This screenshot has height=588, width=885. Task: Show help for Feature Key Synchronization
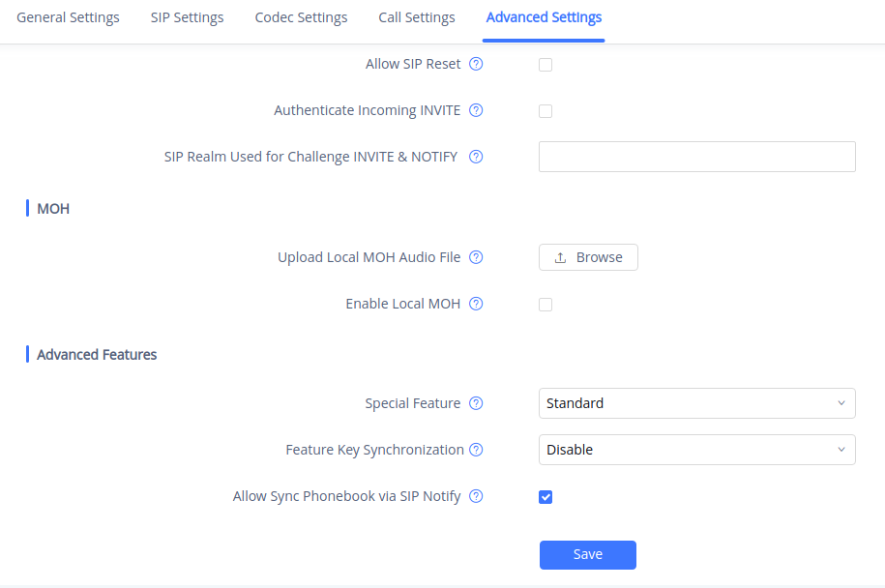coord(476,450)
